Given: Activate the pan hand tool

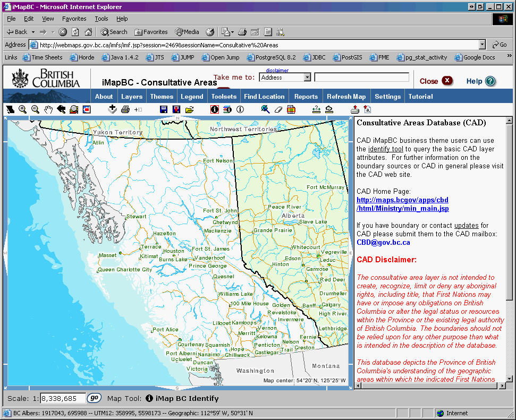Looking at the screenshot, I should 48,109.
